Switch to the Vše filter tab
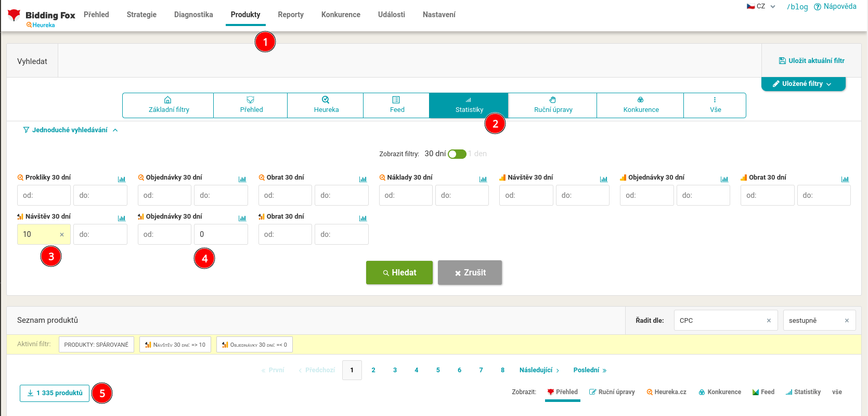This screenshot has width=868, height=416. pyautogui.click(x=715, y=105)
